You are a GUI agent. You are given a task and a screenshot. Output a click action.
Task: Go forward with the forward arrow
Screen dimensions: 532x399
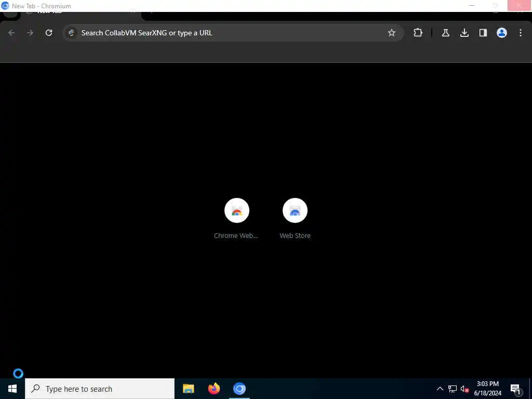pos(30,33)
